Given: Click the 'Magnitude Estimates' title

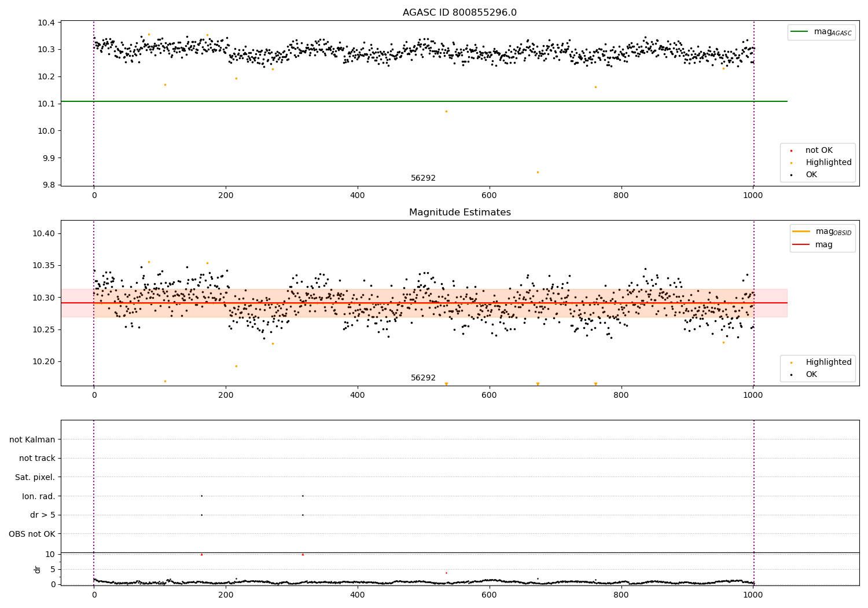Looking at the screenshot, I should click(x=459, y=213).
